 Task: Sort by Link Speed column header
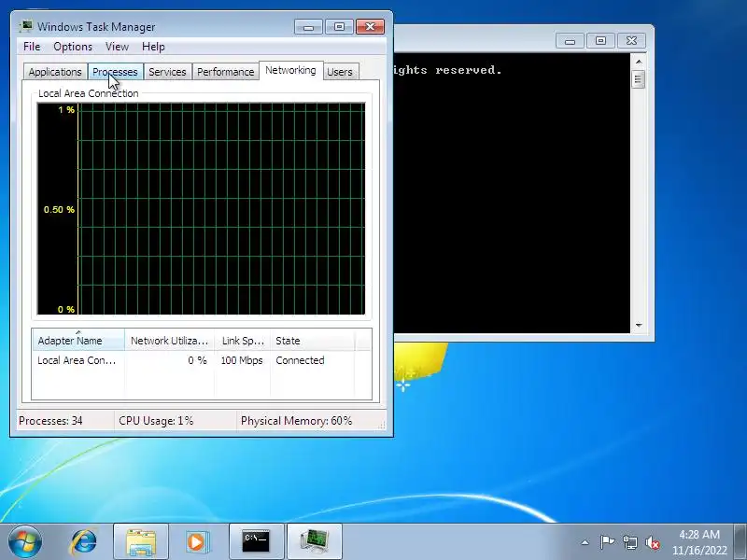242,341
